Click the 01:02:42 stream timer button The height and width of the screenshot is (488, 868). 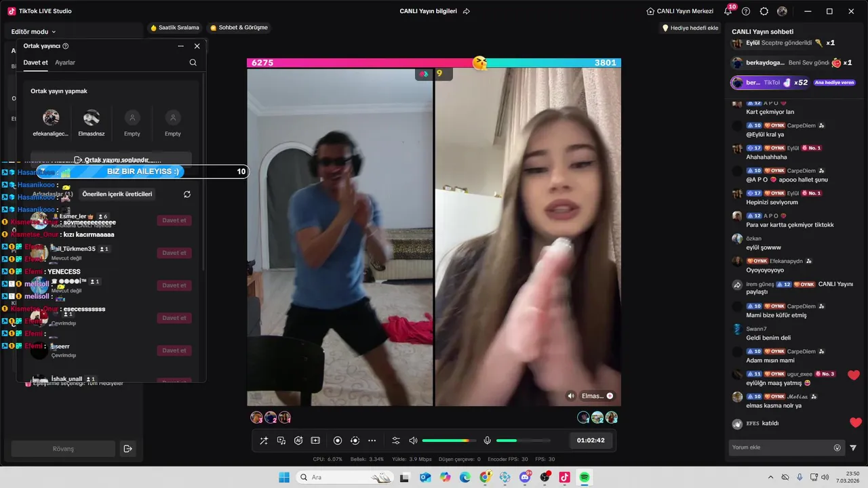pyautogui.click(x=591, y=441)
